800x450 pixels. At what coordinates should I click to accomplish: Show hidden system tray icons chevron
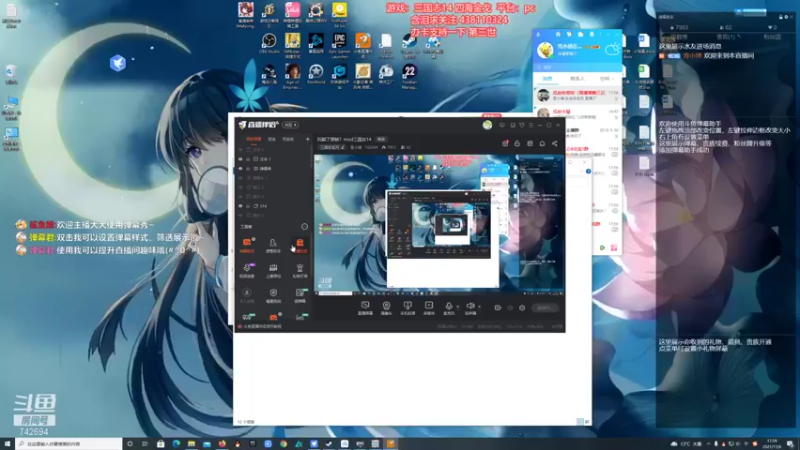709,444
